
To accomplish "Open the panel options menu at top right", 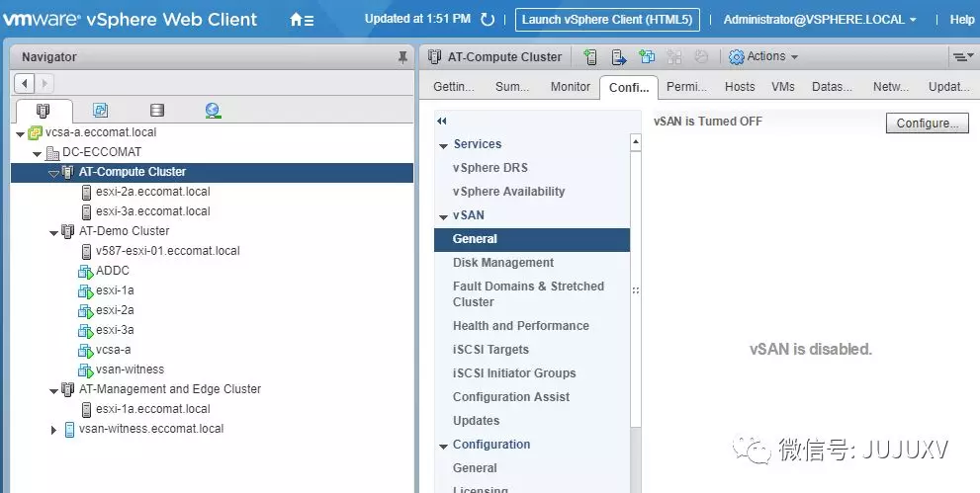I will [x=961, y=56].
